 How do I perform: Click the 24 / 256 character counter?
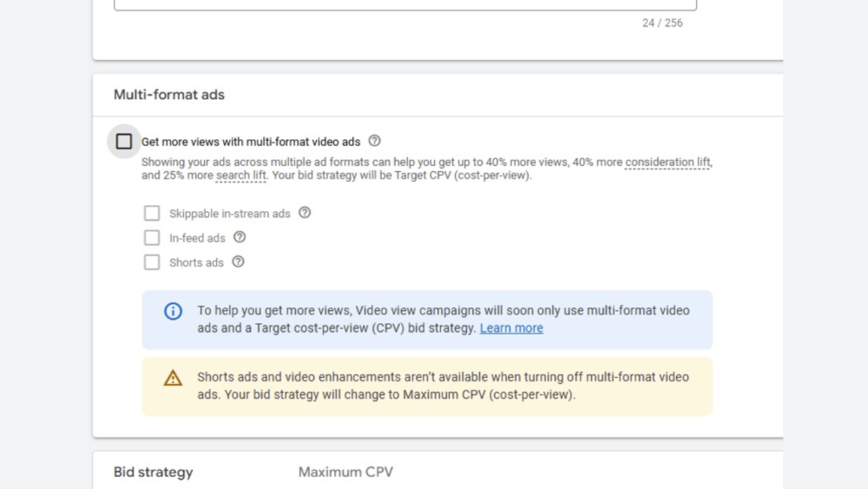662,23
